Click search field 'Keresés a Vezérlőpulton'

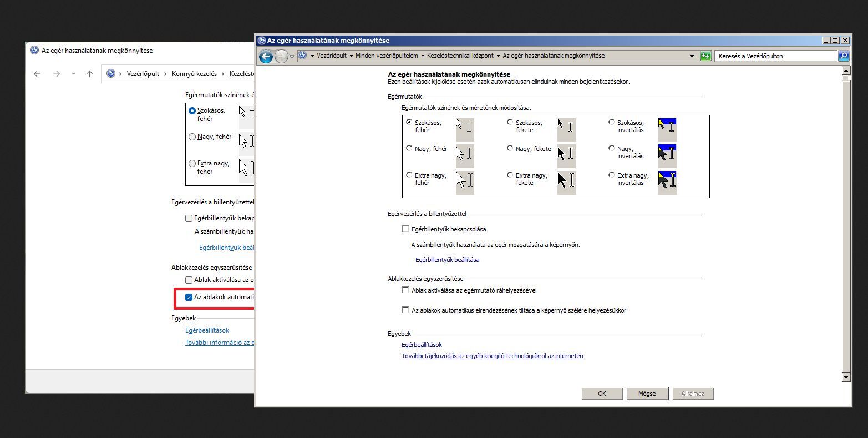click(x=776, y=56)
